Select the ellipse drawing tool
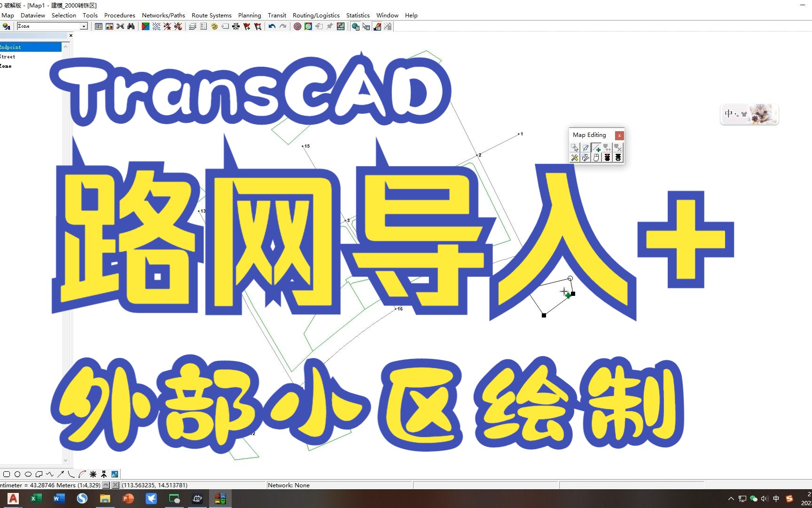812x508 pixels. coord(28,474)
